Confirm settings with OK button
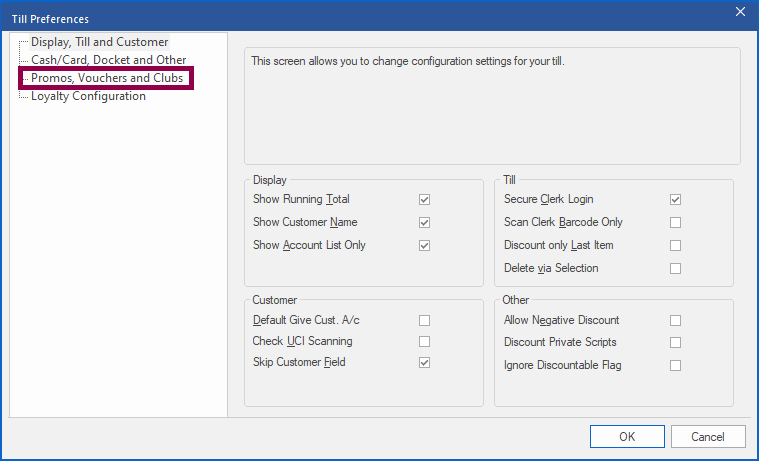This screenshot has height=461, width=759. (627, 437)
